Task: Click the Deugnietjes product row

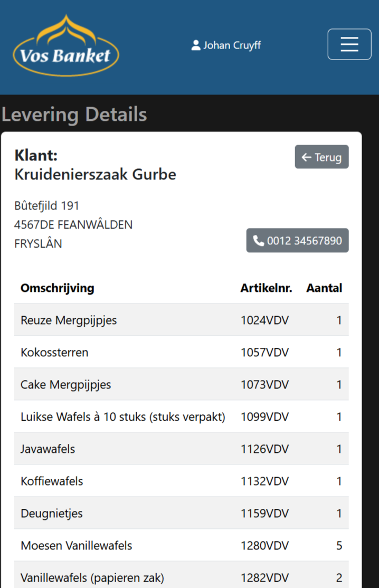Action: point(181,513)
